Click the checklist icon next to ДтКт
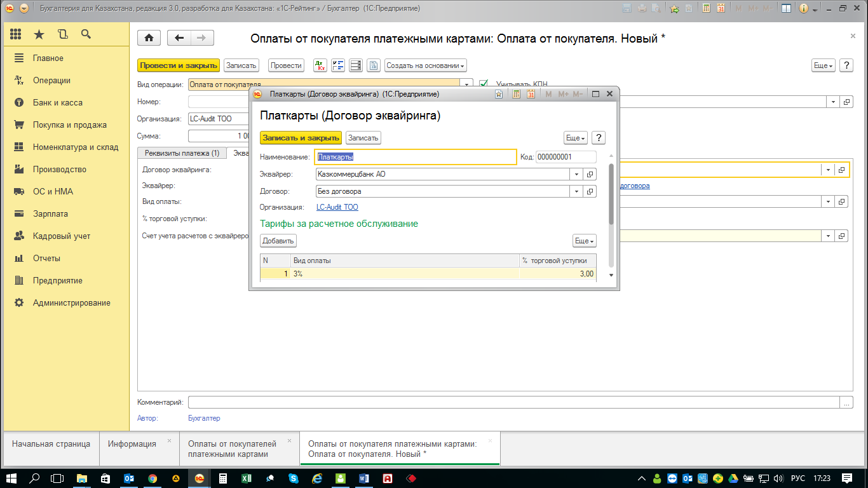This screenshot has width=868, height=488. 338,65
